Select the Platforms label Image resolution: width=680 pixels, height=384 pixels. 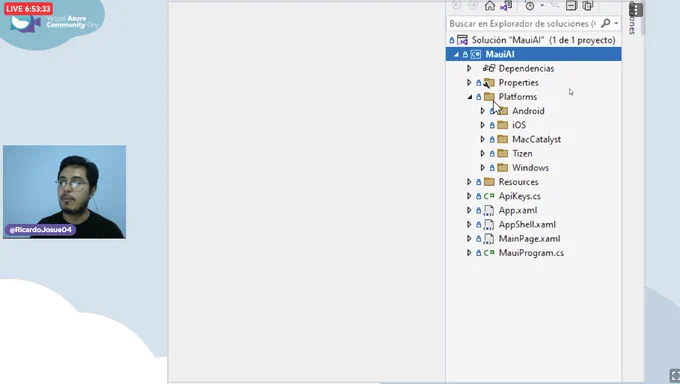518,97
